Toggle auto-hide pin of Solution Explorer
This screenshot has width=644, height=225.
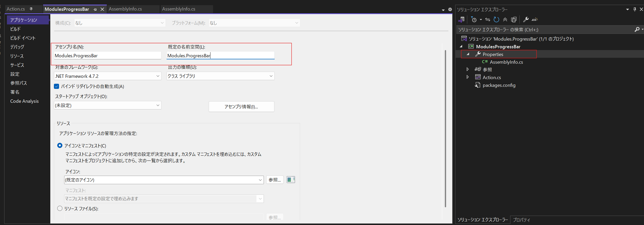tap(635, 10)
